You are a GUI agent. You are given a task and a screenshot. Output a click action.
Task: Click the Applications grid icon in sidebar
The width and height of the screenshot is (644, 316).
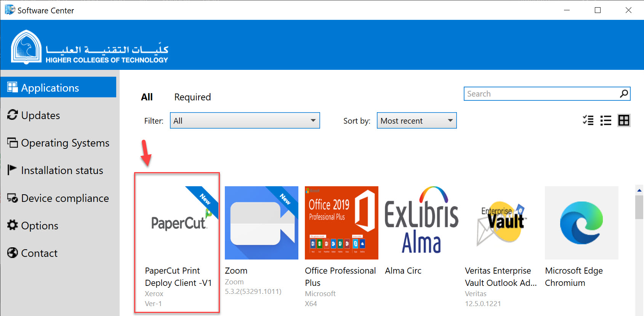pyautogui.click(x=13, y=87)
